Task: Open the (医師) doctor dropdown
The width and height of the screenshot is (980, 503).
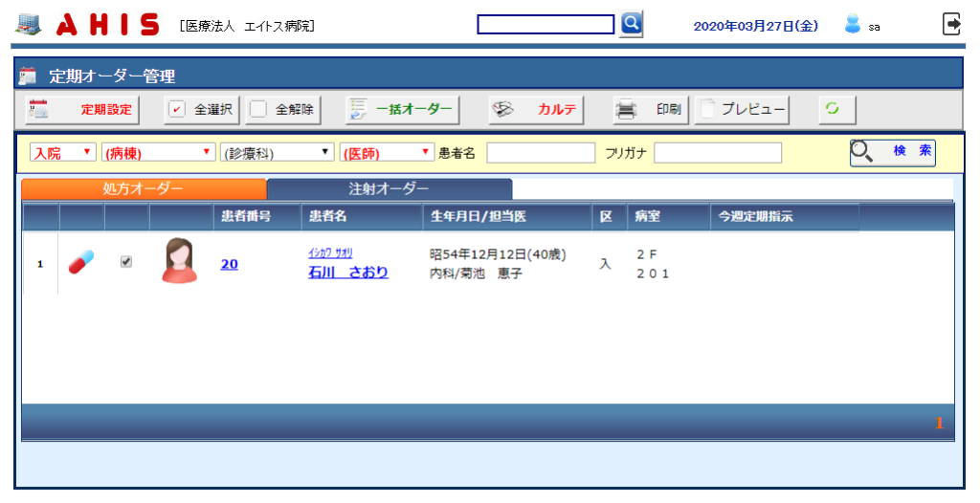Action: 387,153
